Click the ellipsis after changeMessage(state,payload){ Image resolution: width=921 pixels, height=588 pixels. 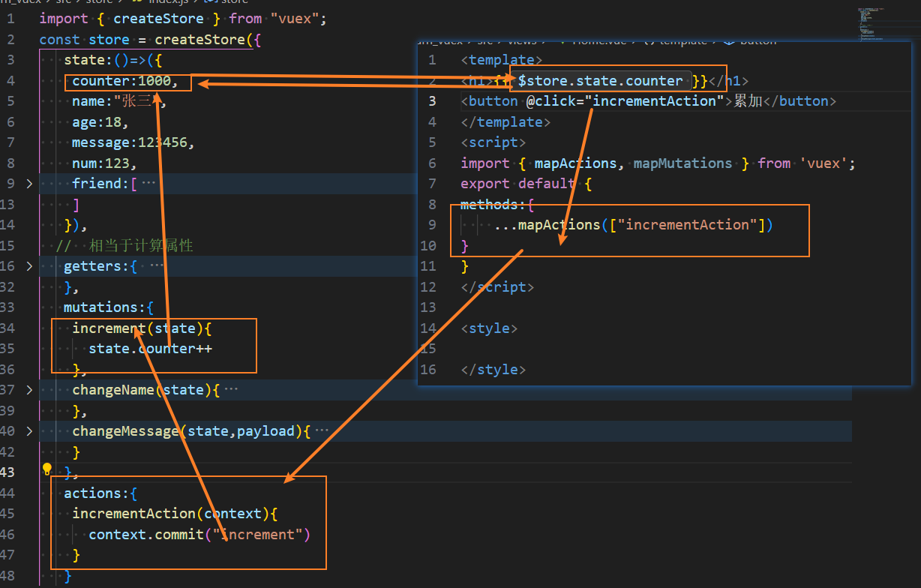pos(322,430)
